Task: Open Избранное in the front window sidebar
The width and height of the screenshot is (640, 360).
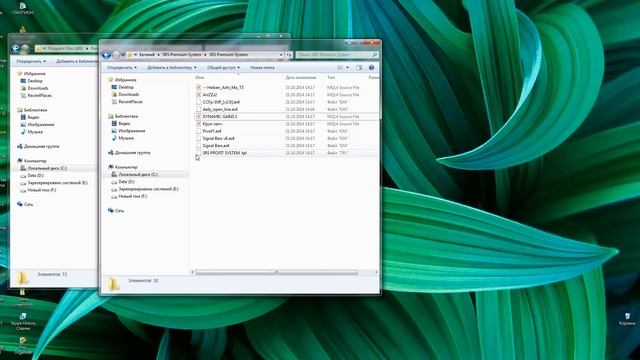Action: 125,80
